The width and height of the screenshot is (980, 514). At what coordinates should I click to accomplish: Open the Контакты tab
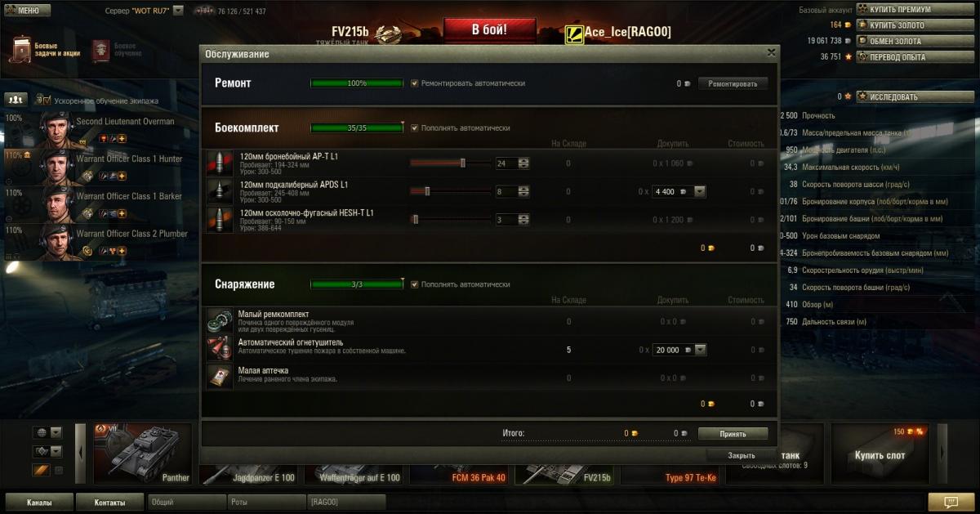coord(109,502)
